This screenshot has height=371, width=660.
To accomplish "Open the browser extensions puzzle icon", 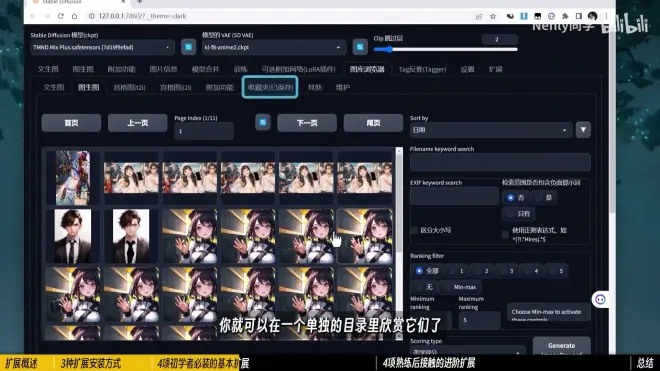I will 565,16.
